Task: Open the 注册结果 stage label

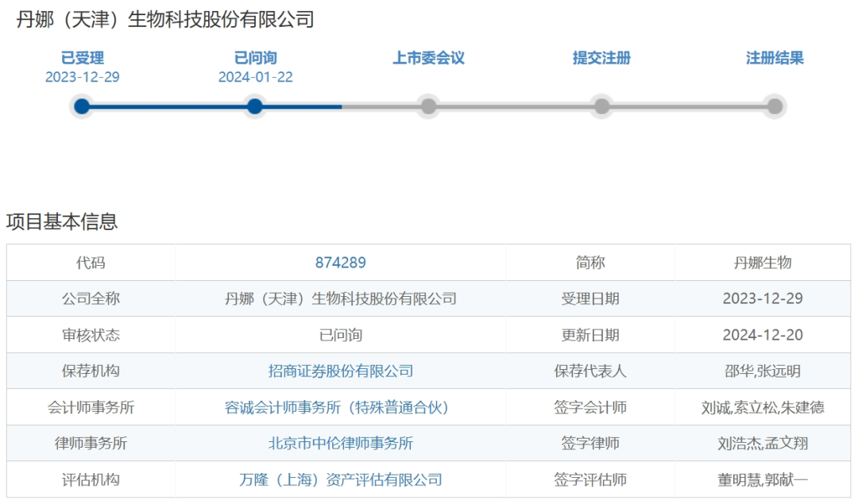Action: pyautogui.click(x=775, y=58)
